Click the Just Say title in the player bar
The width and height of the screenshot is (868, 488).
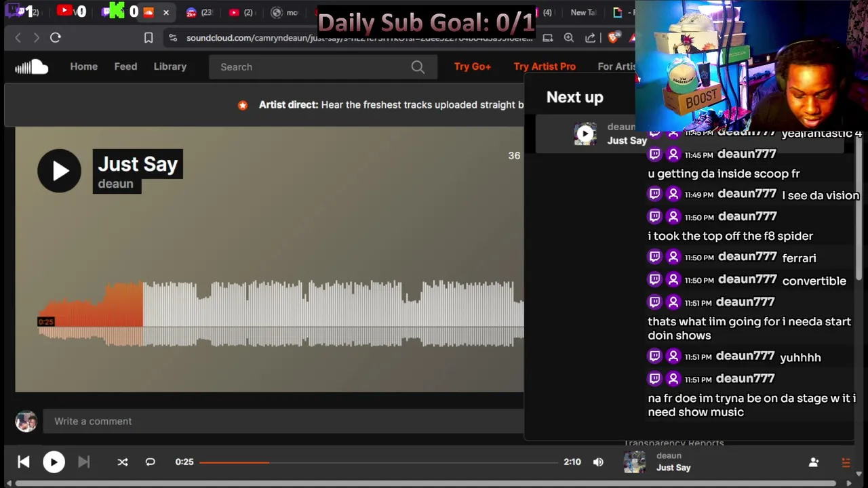pos(673,468)
